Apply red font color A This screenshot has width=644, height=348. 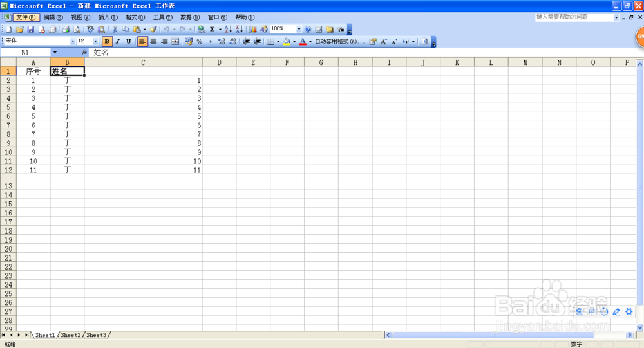pos(303,41)
